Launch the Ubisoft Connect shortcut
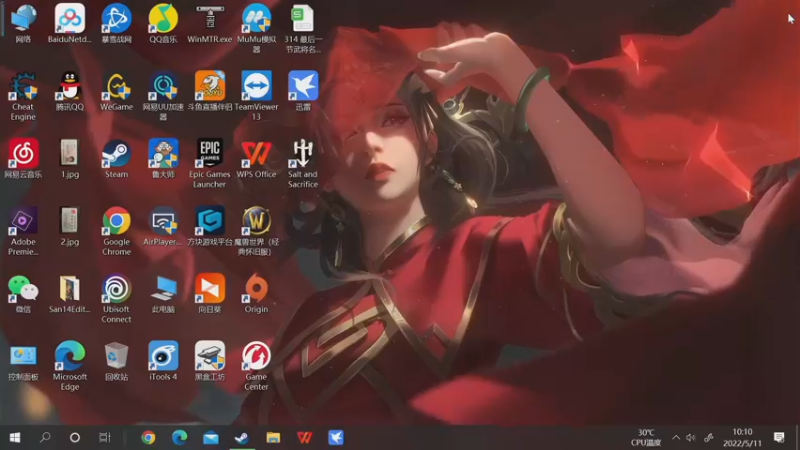The image size is (800, 450). pos(116,298)
